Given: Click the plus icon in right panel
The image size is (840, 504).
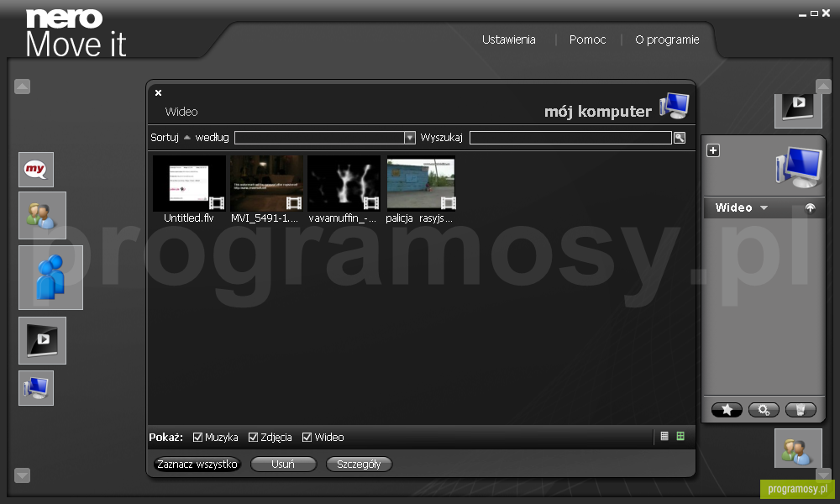Looking at the screenshot, I should click(713, 150).
